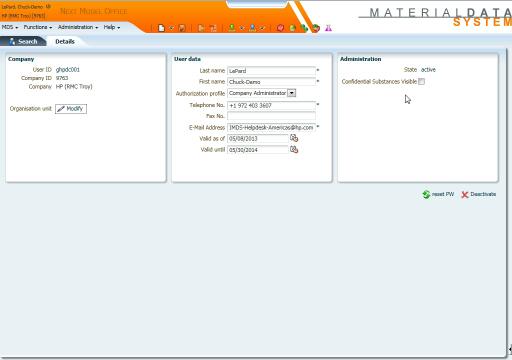Toggle Confidential Substances Visible checkbox
Image resolution: width=512 pixels, height=360 pixels.
(x=421, y=81)
